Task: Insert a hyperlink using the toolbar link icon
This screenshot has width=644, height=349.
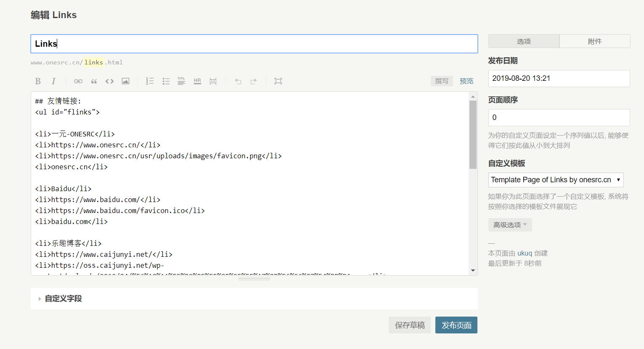Action: [x=78, y=81]
